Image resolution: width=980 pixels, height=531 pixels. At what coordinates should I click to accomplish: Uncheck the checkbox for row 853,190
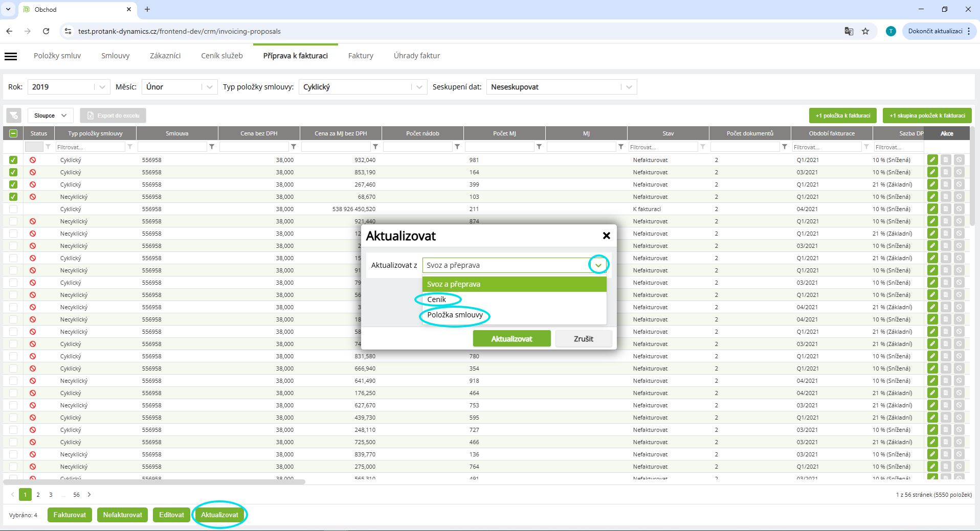(13, 172)
